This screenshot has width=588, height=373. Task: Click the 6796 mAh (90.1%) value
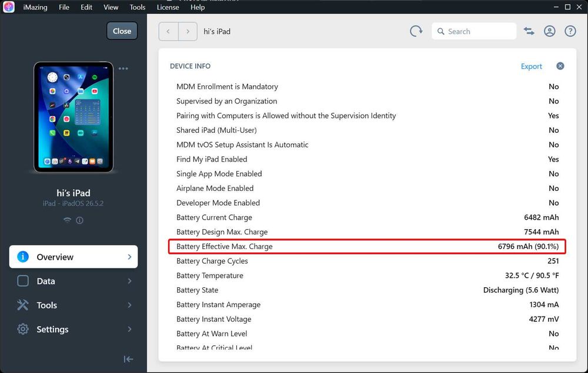528,247
